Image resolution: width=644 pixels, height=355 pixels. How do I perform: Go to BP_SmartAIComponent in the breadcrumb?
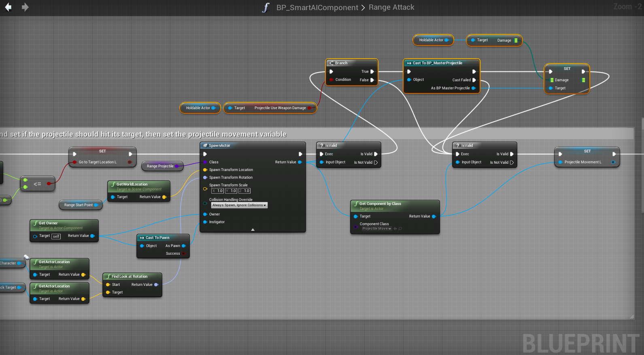317,8
